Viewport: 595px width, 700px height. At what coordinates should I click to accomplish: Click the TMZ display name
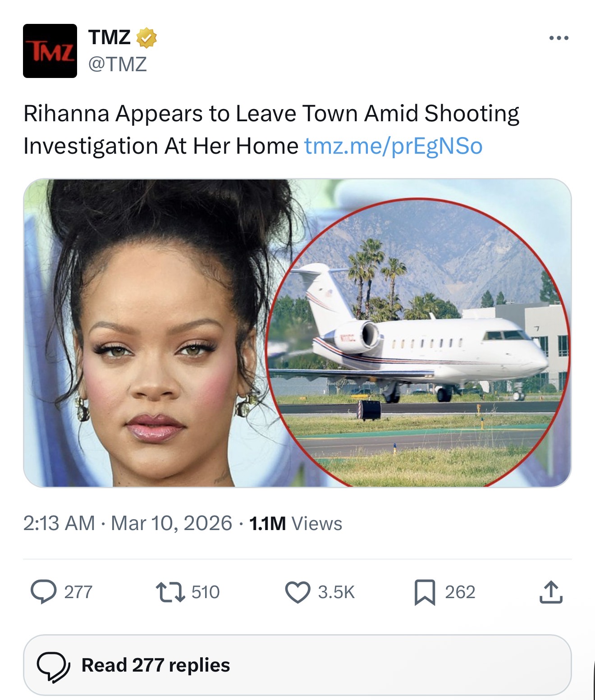[x=110, y=37]
